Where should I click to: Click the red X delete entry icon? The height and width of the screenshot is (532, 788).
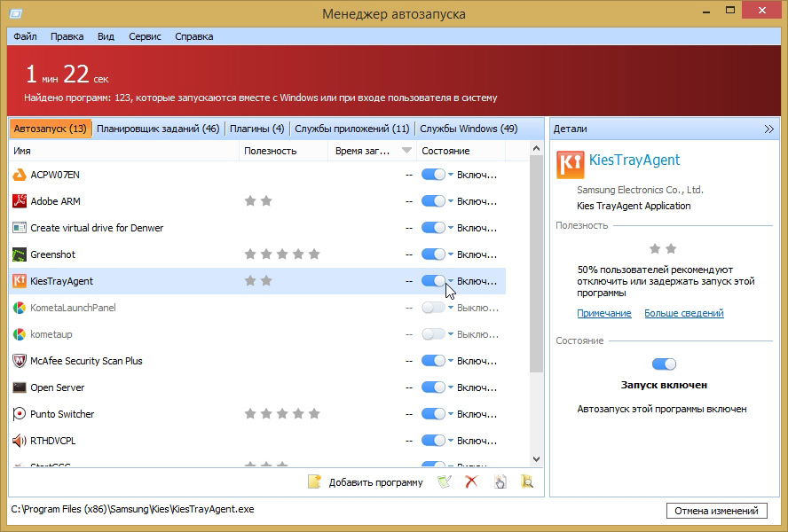[471, 482]
